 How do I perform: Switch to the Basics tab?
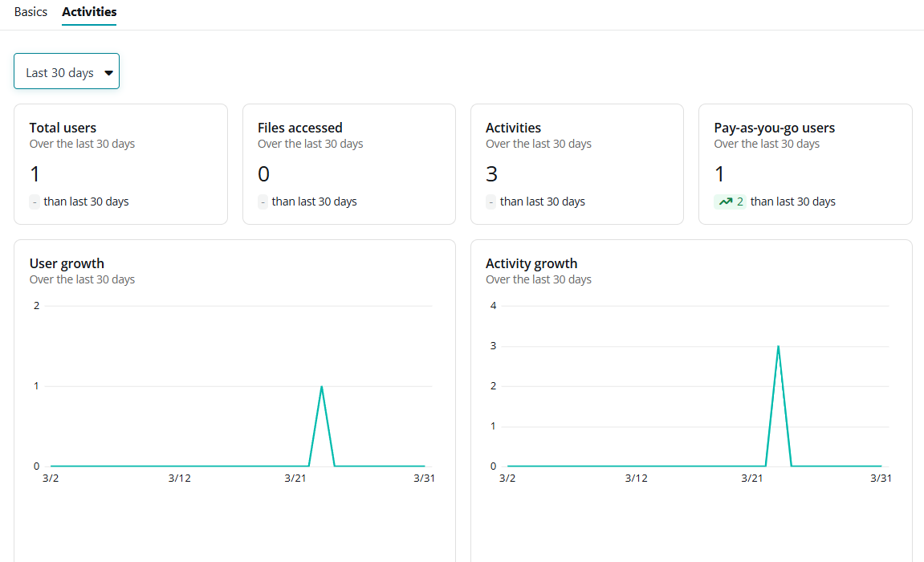pyautogui.click(x=31, y=12)
